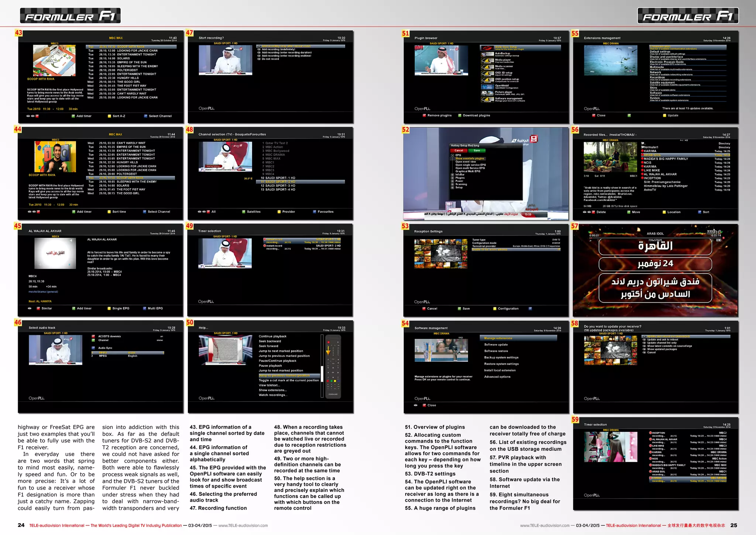Expand the Setup node in Hotkey Setup
The width and height of the screenshot is (756, 535).
[452, 187]
